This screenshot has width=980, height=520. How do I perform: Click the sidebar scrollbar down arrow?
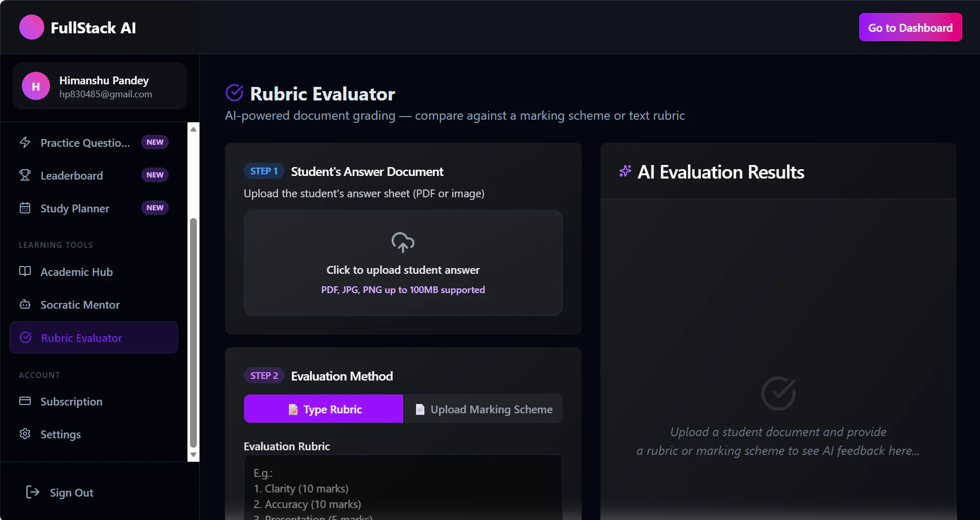point(193,455)
